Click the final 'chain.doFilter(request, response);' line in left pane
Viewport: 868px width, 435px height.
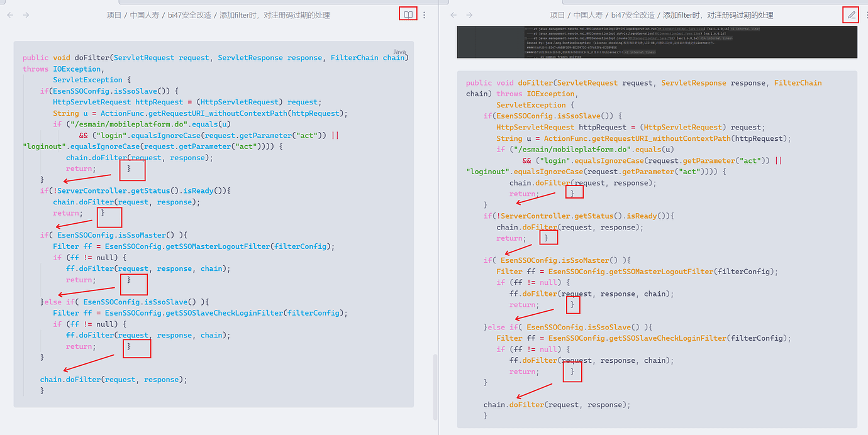[114, 380]
